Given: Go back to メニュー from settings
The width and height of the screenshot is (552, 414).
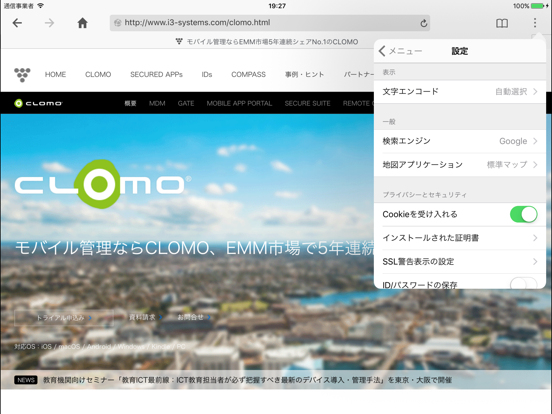Looking at the screenshot, I should 400,51.
